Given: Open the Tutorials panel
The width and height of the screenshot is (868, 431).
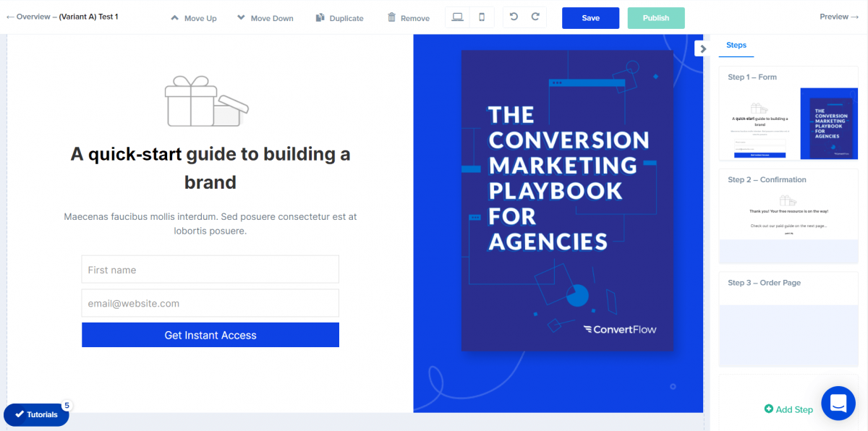Looking at the screenshot, I should point(36,414).
